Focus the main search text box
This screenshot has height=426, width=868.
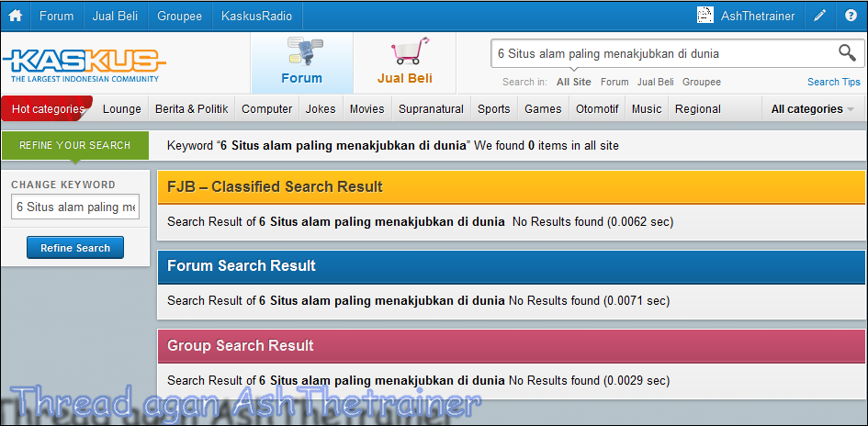(664, 53)
